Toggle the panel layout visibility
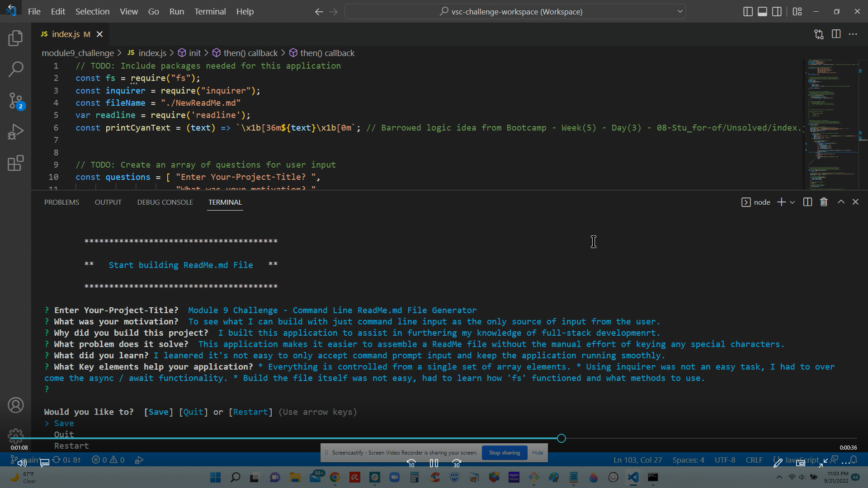868x488 pixels. (x=762, y=11)
